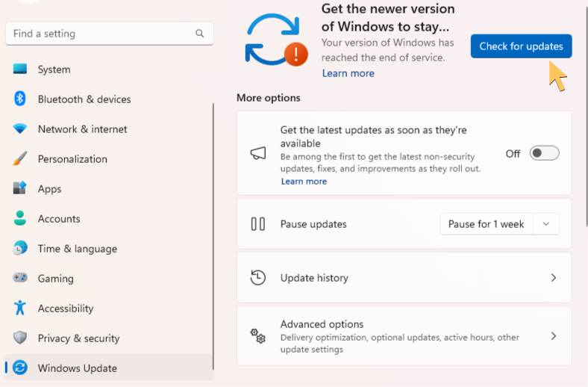Viewport: 588px width, 387px height.
Task: Click the Apps icon in sidebar
Action: (x=20, y=188)
